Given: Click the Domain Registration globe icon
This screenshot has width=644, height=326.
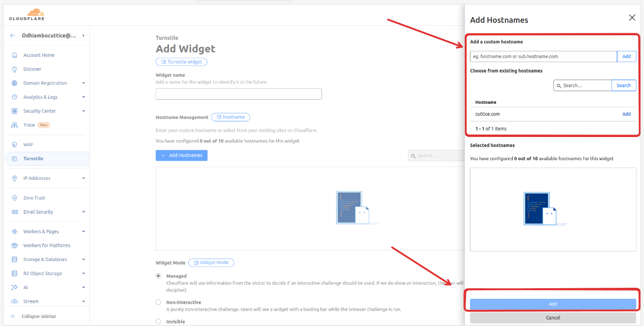Looking at the screenshot, I should (x=14, y=83).
